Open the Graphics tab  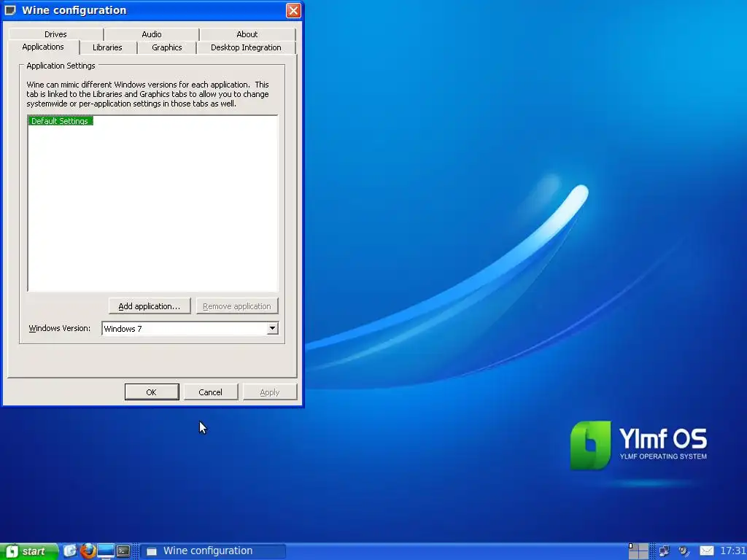click(x=167, y=47)
